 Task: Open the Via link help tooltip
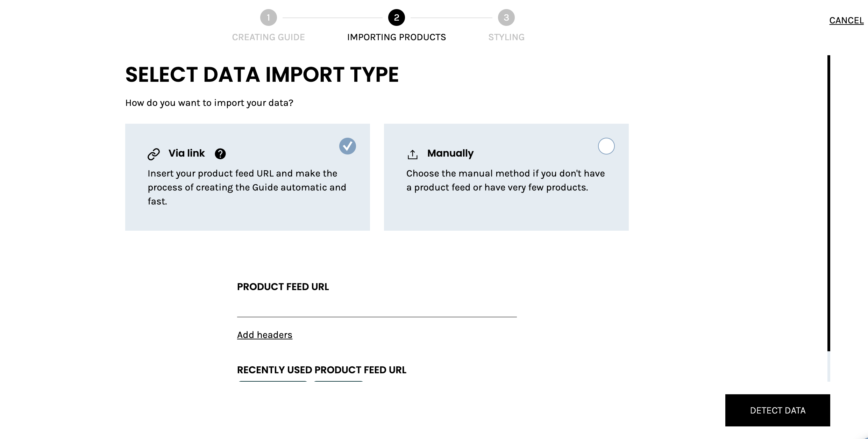tap(220, 153)
